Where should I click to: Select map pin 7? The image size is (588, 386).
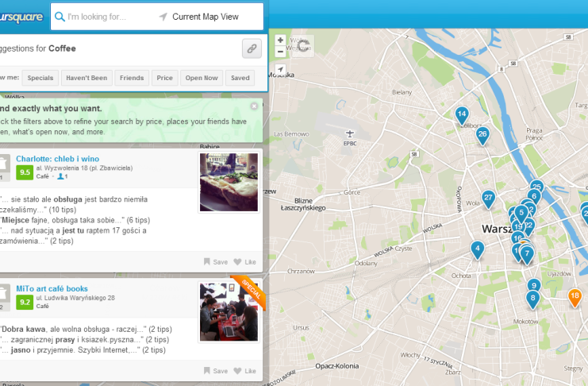tap(527, 254)
